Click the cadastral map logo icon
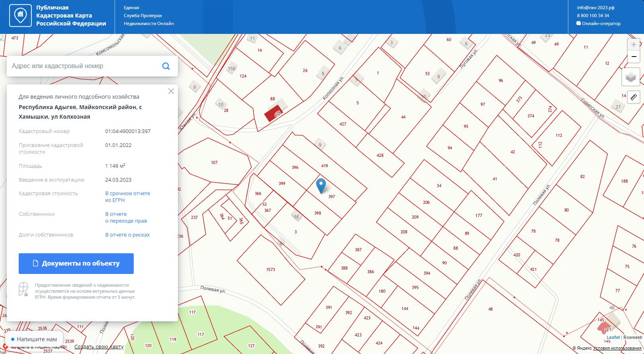The height and width of the screenshot is (354, 644). tap(20, 16)
